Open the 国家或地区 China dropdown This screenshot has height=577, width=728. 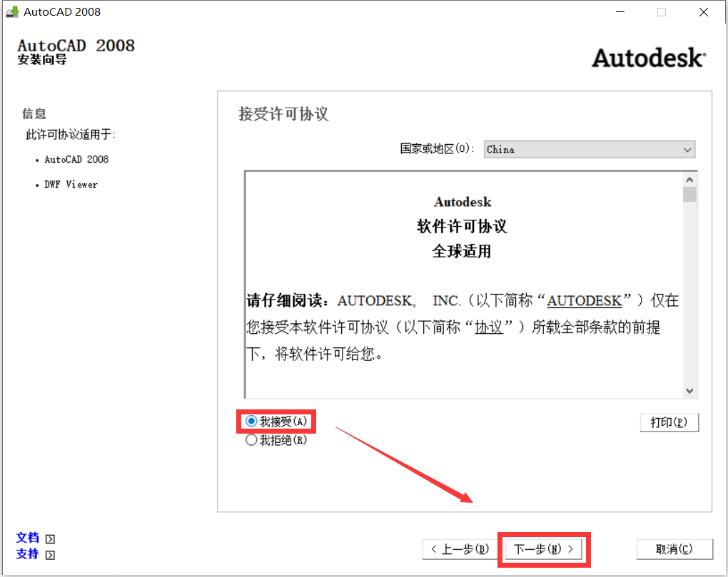coord(589,149)
